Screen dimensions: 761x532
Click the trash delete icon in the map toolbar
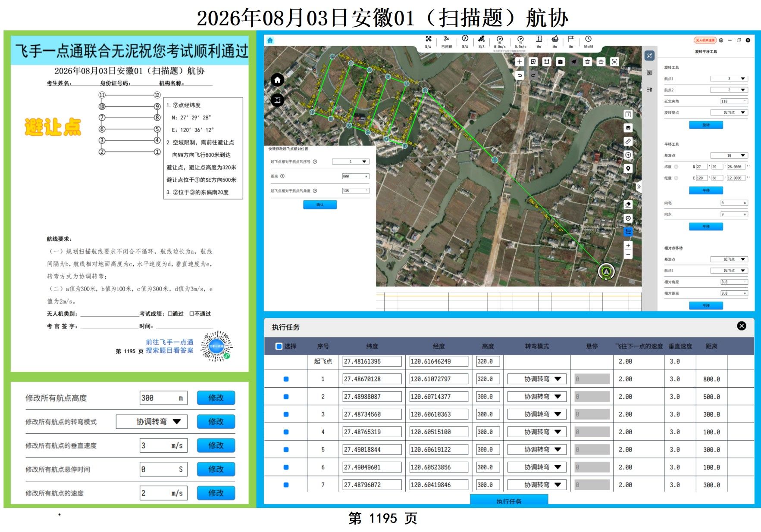(587, 62)
